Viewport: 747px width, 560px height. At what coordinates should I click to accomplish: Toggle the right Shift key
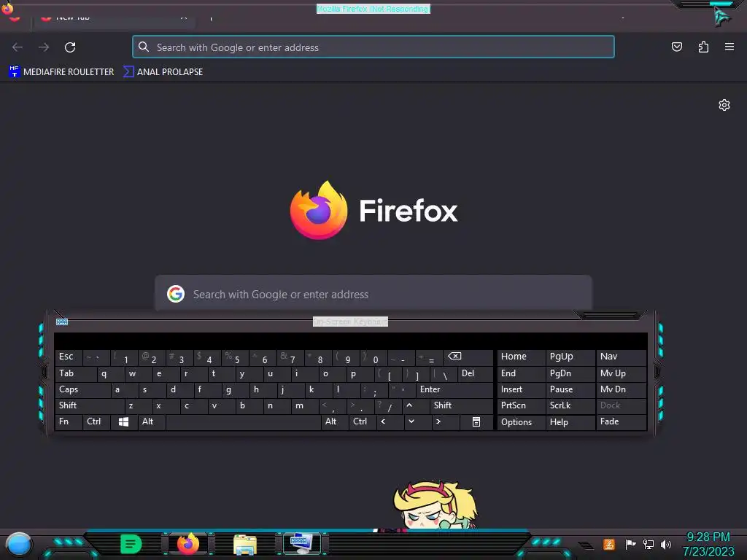coord(461,405)
